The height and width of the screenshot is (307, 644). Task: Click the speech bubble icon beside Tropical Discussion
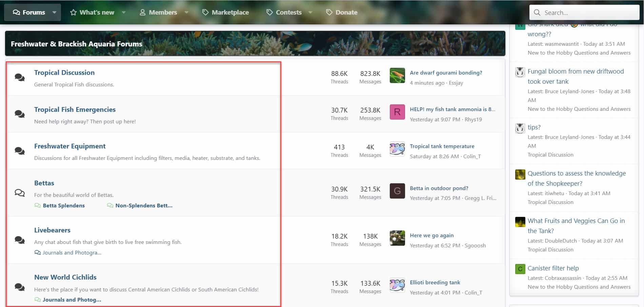pos(20,78)
